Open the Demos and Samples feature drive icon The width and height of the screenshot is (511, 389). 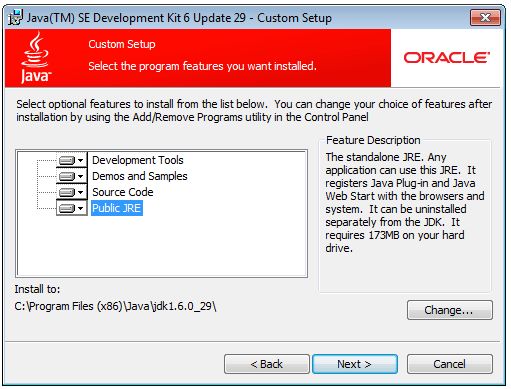coord(72,176)
